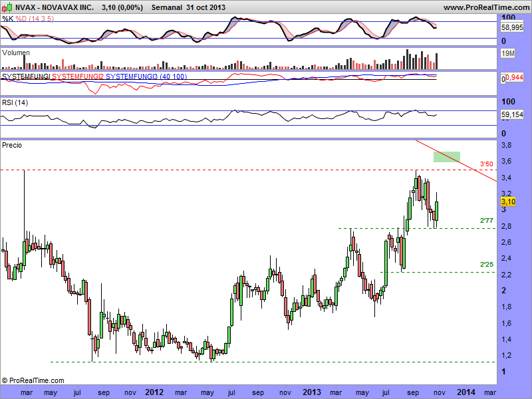Click the 0,944 indicator value
532x399 pixels.
(514, 77)
